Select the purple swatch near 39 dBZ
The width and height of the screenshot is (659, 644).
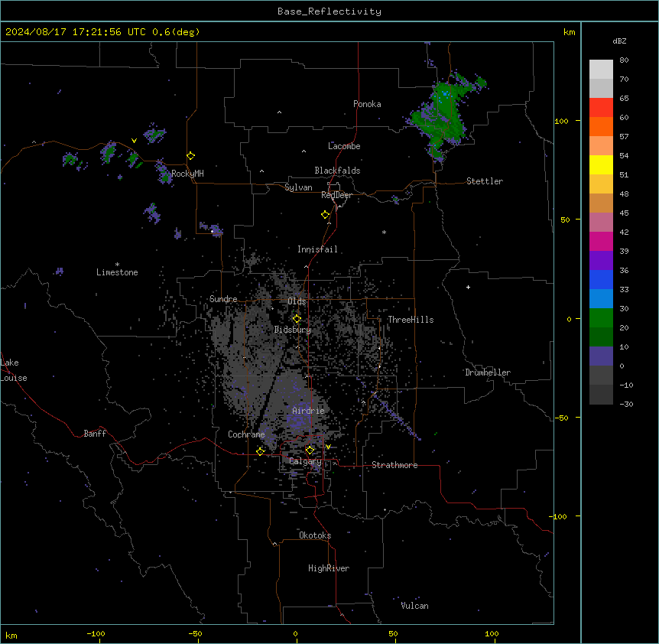tap(601, 261)
